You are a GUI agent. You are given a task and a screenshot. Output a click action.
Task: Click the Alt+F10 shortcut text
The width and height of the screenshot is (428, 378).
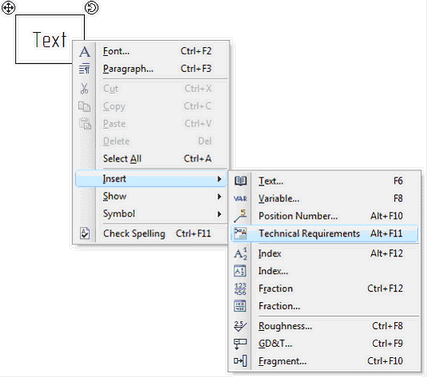(x=386, y=216)
